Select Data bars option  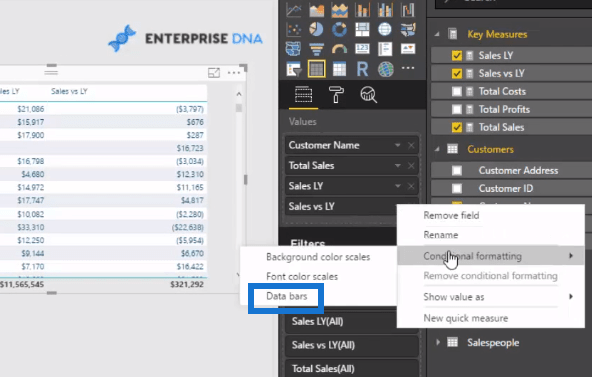287,296
